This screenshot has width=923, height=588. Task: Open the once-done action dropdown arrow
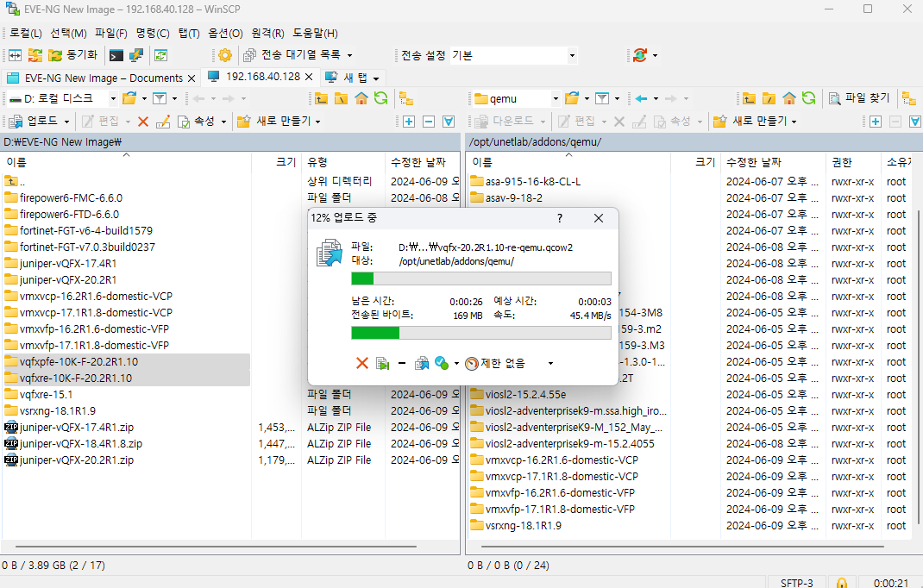[x=456, y=364]
